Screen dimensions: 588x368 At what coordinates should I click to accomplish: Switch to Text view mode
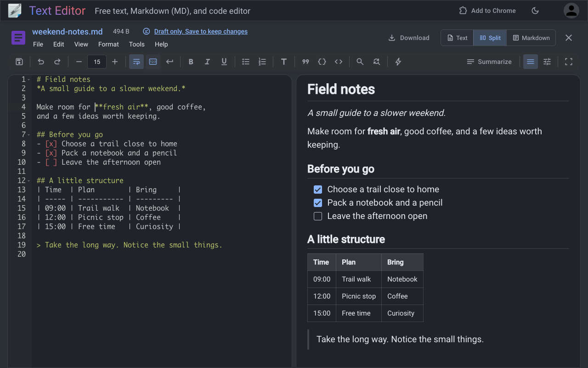[x=457, y=38]
